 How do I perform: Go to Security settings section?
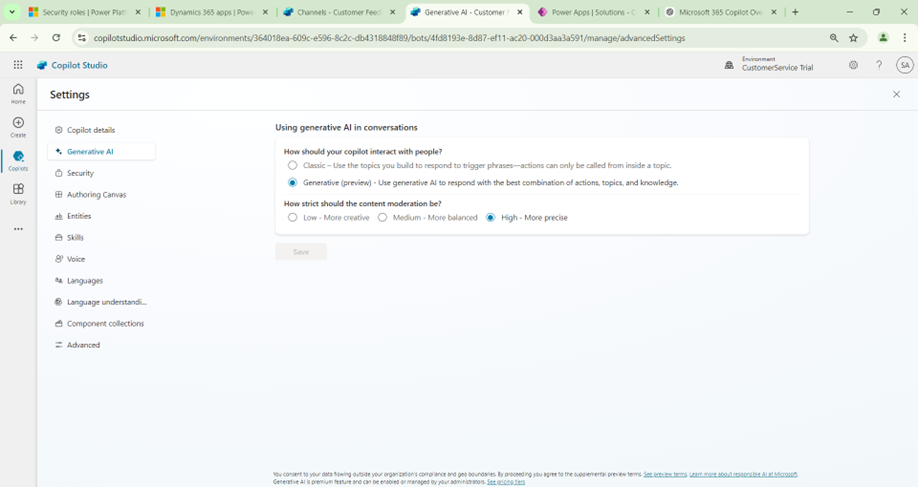[x=80, y=173]
